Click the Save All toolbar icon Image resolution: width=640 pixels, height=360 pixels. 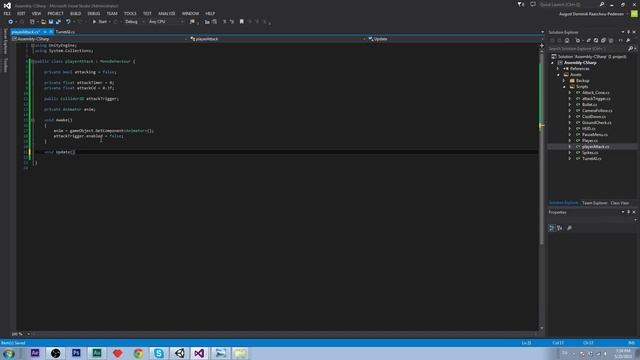pos(58,22)
